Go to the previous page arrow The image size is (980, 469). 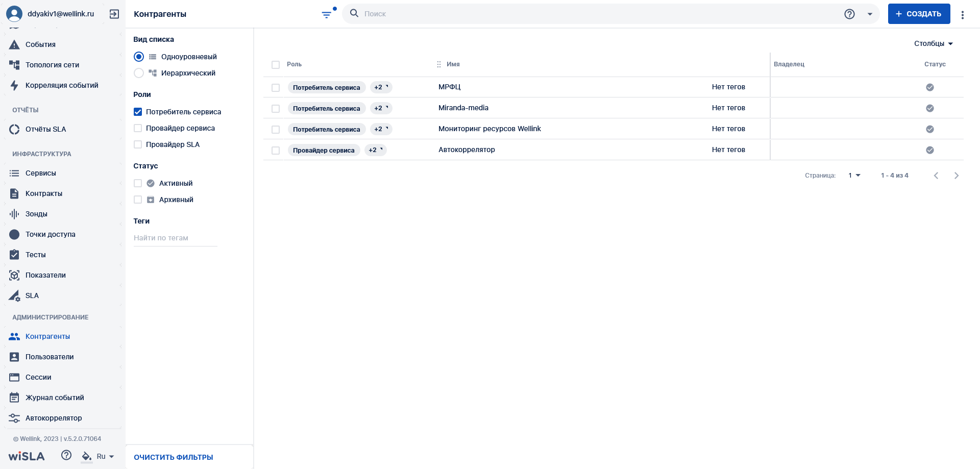tap(936, 176)
